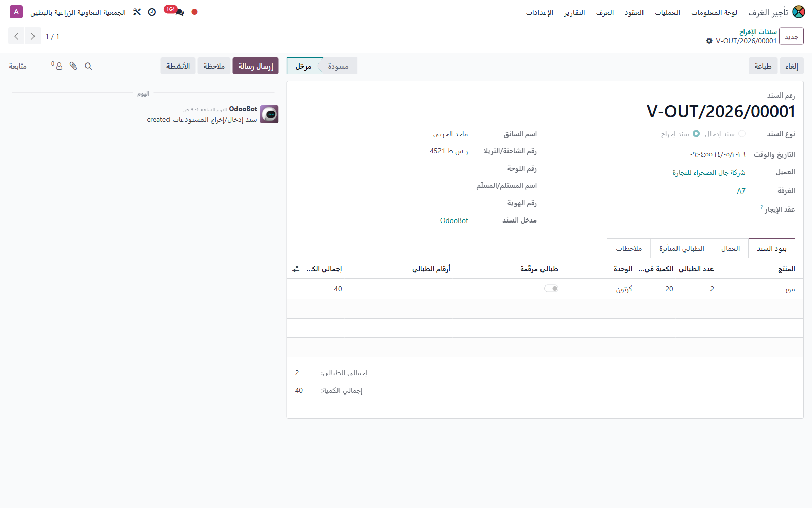Open the gear actions menu beside V-OUT/2026/00001

(x=709, y=41)
